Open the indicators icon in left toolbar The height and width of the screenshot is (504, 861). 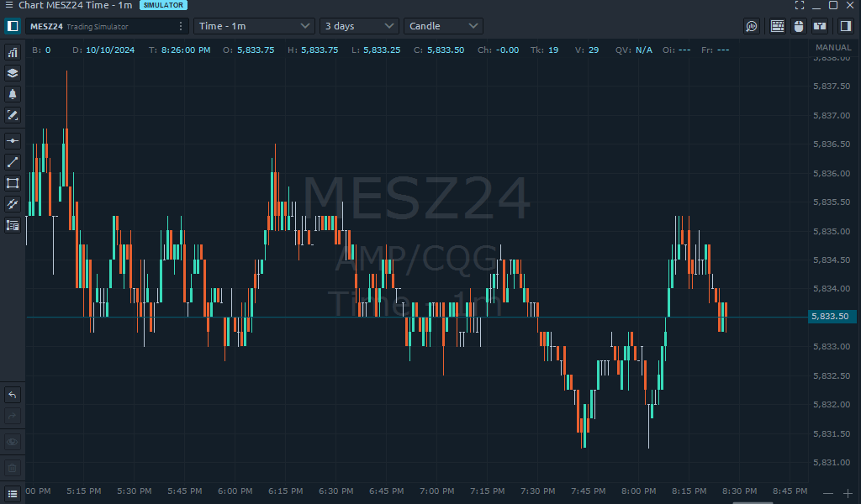tap(13, 52)
